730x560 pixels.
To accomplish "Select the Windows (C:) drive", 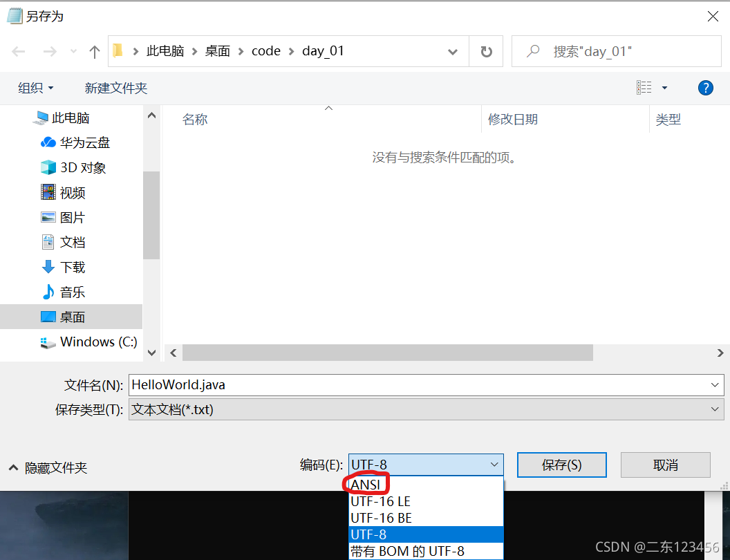I will [x=88, y=342].
